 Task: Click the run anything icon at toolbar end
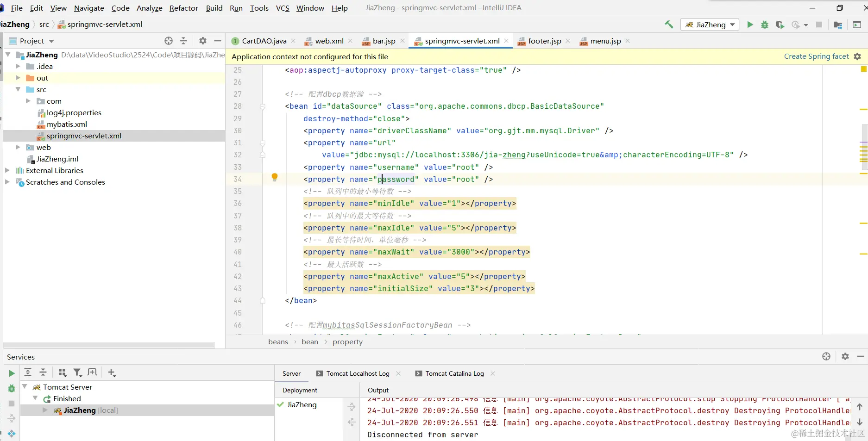click(x=857, y=25)
